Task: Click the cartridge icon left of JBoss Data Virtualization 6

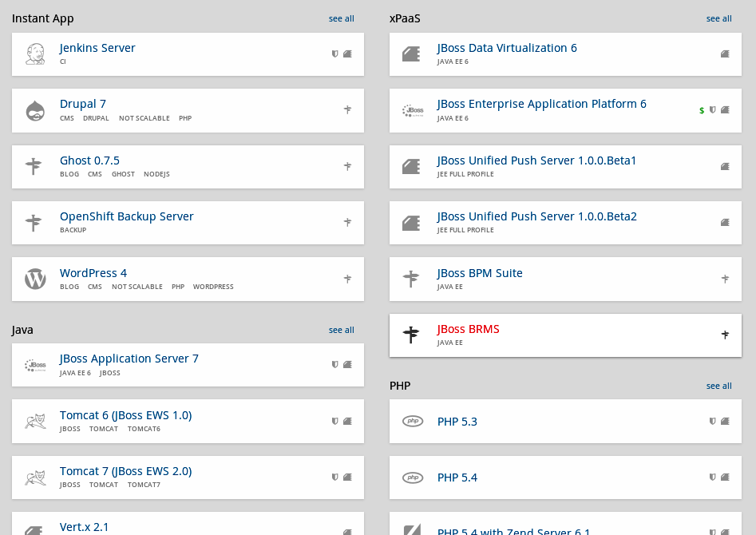Action: (411, 53)
